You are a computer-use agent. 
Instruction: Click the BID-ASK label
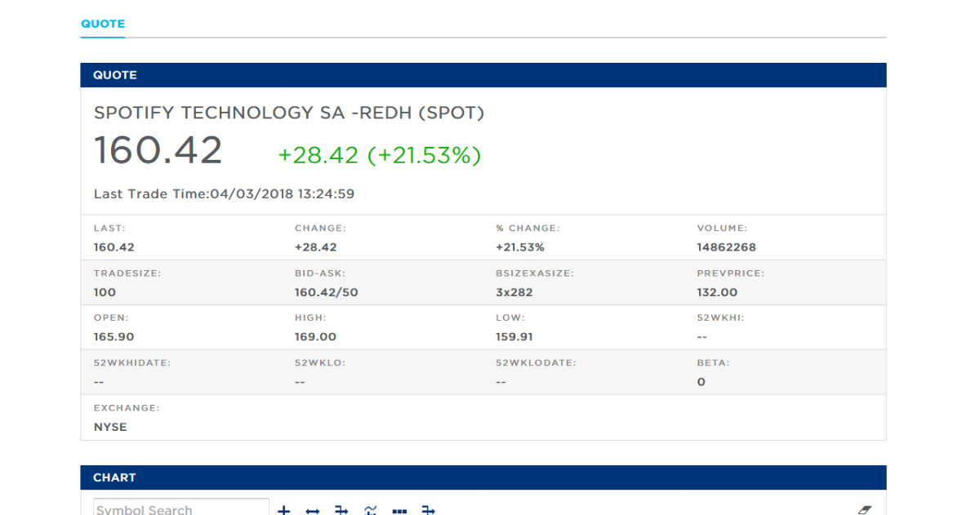[321, 273]
